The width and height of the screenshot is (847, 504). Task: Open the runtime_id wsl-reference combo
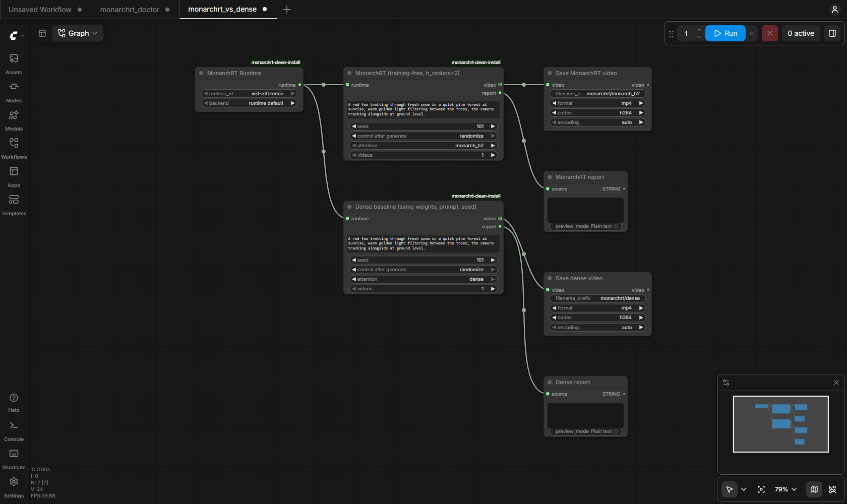tap(249, 94)
